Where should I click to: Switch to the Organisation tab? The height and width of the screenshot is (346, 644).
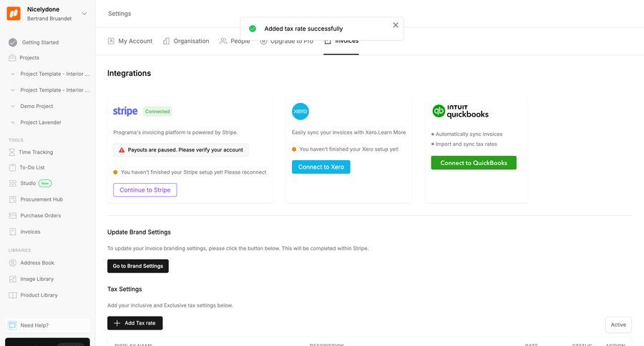pyautogui.click(x=191, y=41)
